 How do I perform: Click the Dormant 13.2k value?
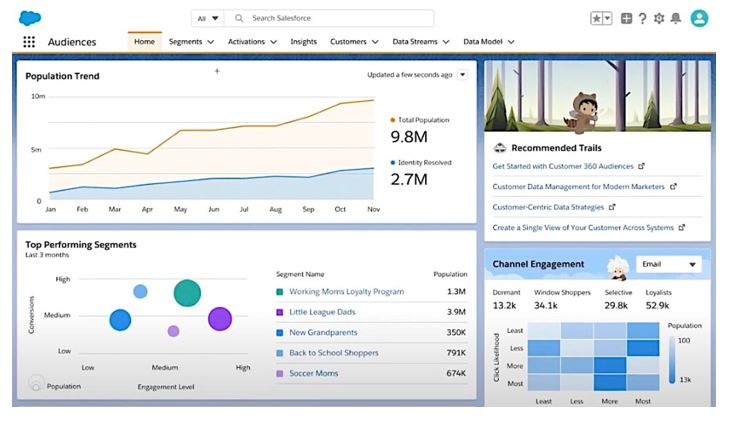tap(504, 306)
